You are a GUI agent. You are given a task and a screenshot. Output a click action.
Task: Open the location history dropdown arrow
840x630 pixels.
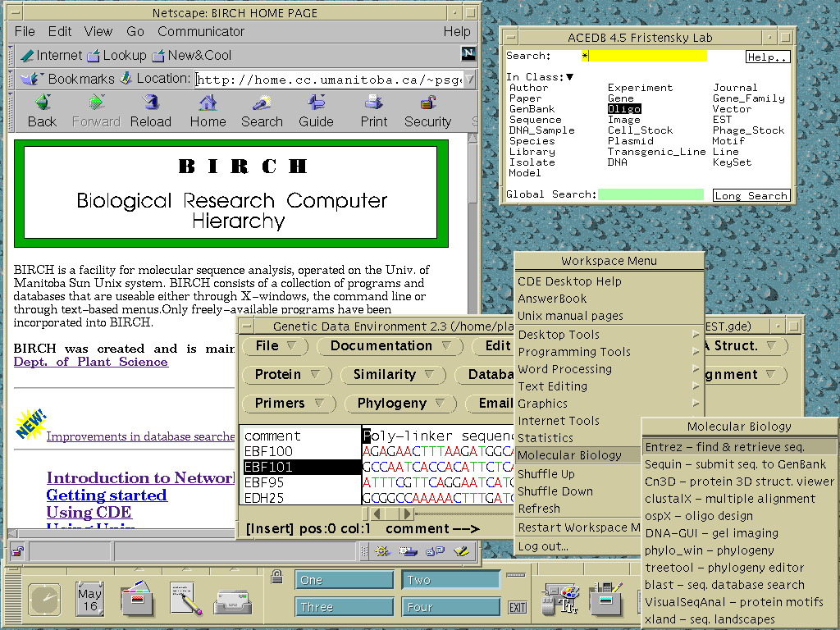click(x=470, y=80)
